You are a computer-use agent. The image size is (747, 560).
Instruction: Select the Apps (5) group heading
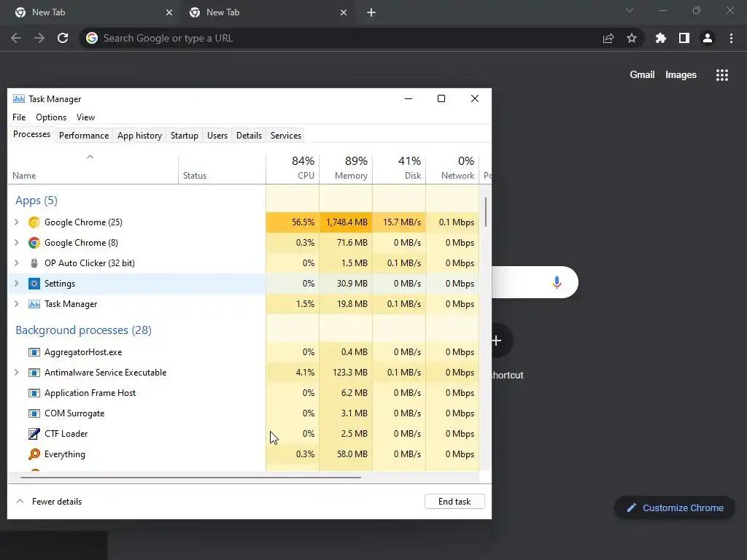36,201
